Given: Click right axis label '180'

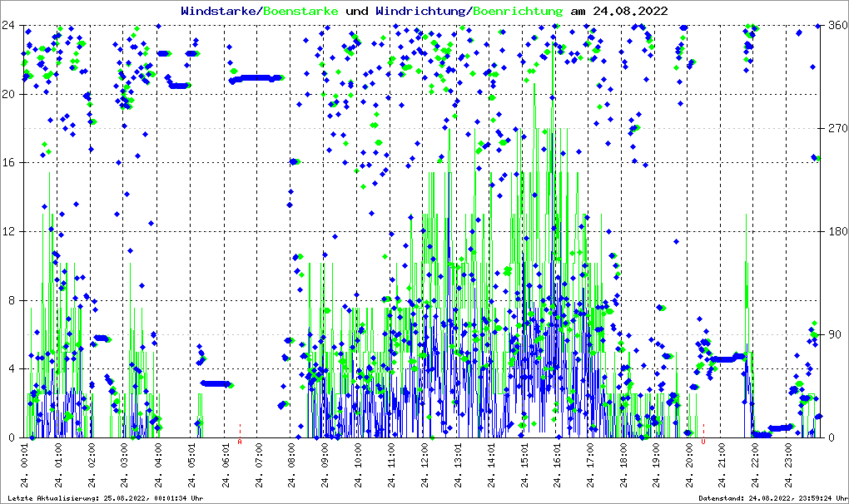Looking at the screenshot, I should click(839, 231).
